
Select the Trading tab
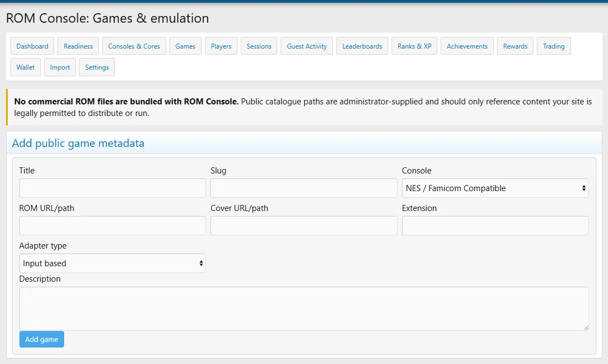[x=554, y=46]
